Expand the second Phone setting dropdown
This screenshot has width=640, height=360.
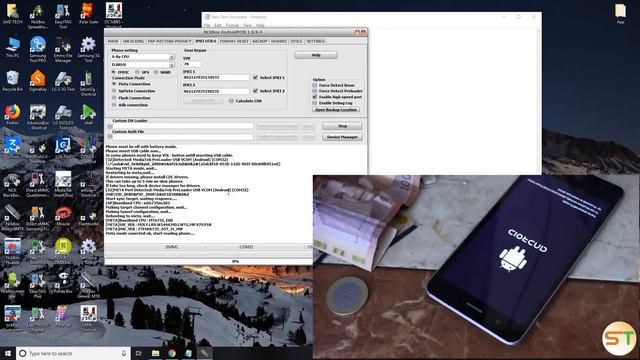coord(172,64)
